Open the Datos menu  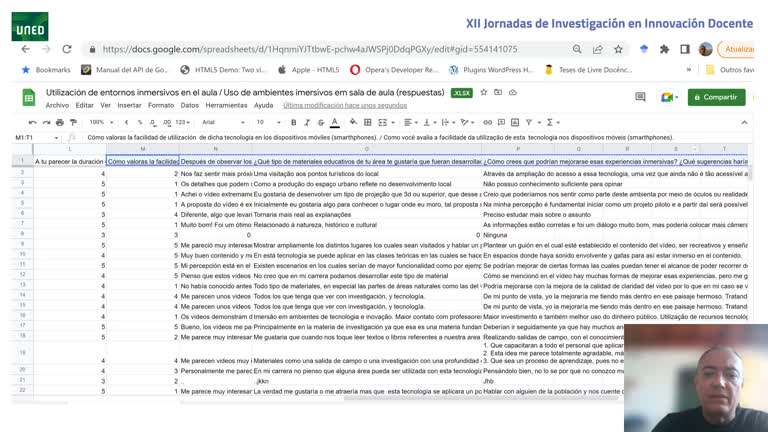pos(190,105)
